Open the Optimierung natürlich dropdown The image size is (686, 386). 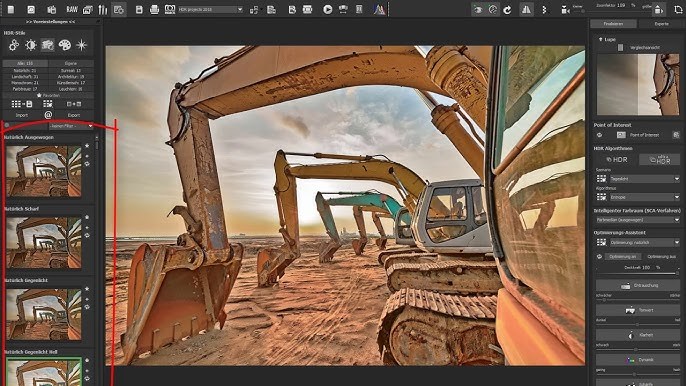(x=644, y=242)
